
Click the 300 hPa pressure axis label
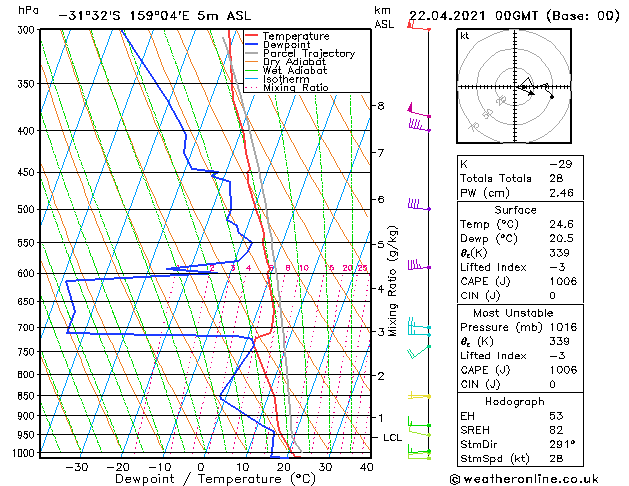tap(28, 30)
